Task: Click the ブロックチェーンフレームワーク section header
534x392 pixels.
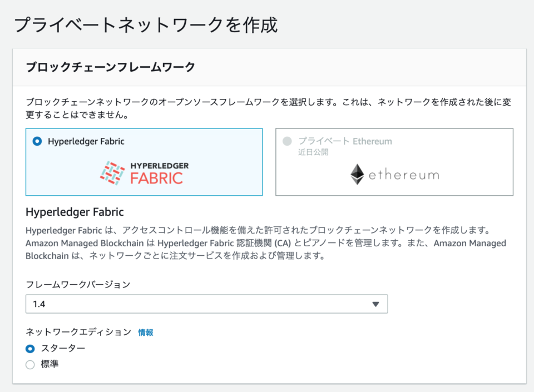Action: click(x=110, y=67)
